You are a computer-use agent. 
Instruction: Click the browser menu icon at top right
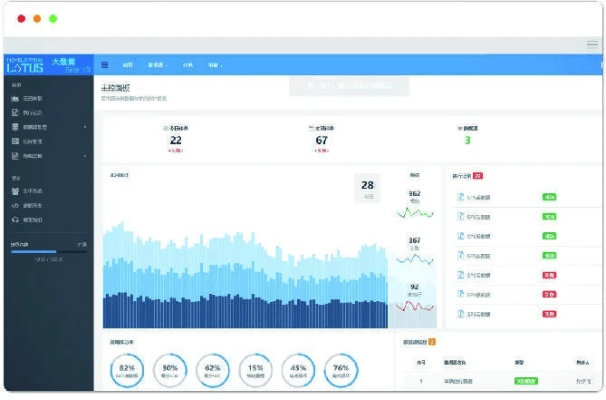tap(591, 44)
